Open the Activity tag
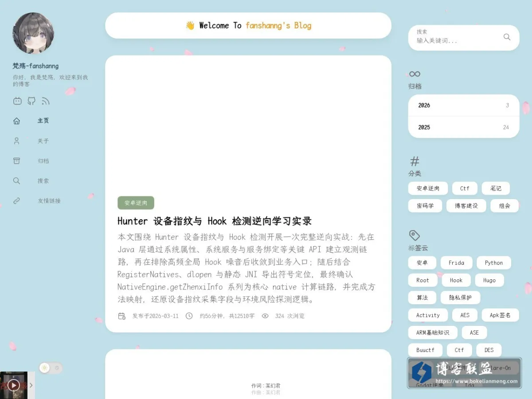This screenshot has height=399, width=532. click(428, 315)
